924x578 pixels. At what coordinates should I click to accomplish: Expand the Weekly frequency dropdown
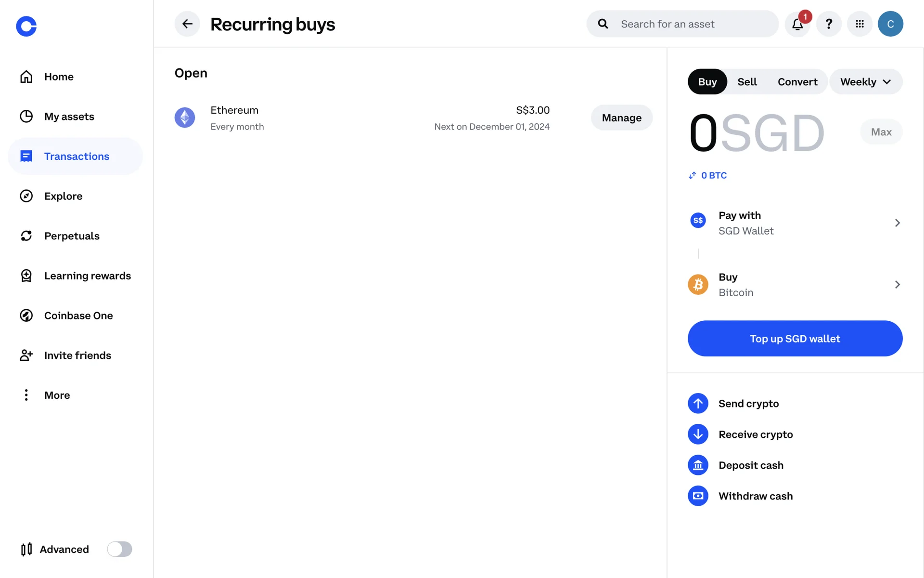[x=865, y=82]
